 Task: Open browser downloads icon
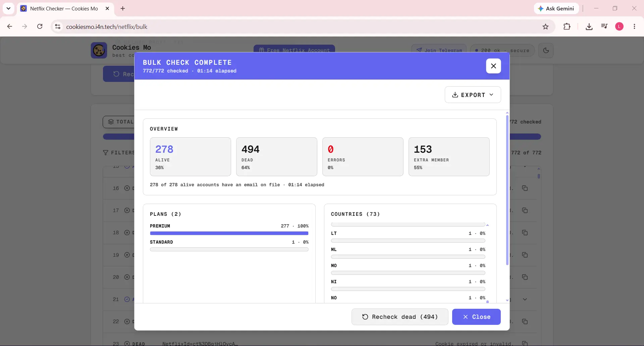[x=589, y=27]
